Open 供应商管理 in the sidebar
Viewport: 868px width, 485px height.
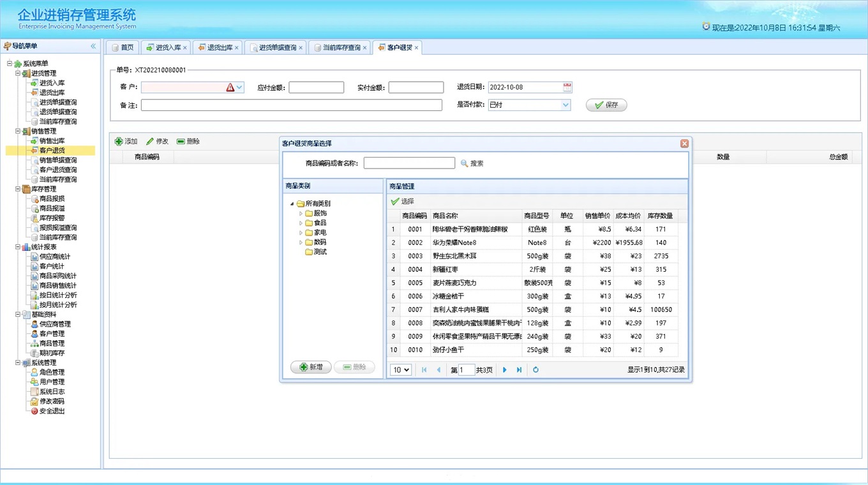tap(55, 324)
